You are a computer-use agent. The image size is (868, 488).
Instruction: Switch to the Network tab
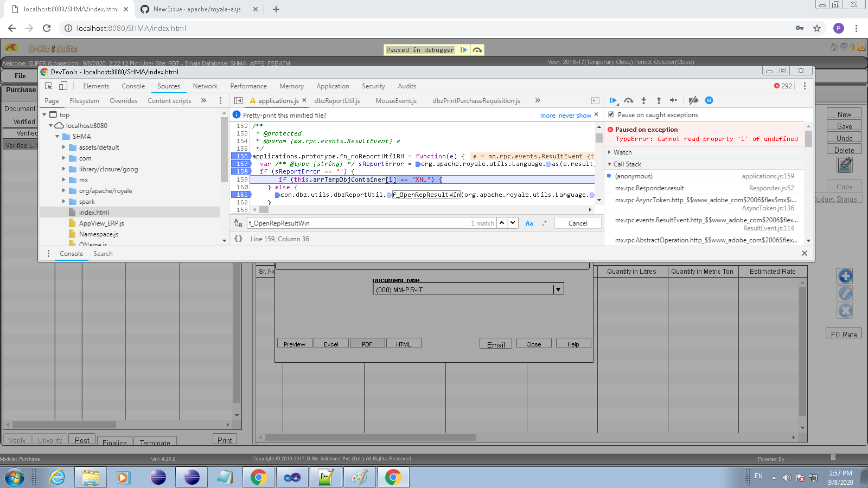pyautogui.click(x=205, y=86)
